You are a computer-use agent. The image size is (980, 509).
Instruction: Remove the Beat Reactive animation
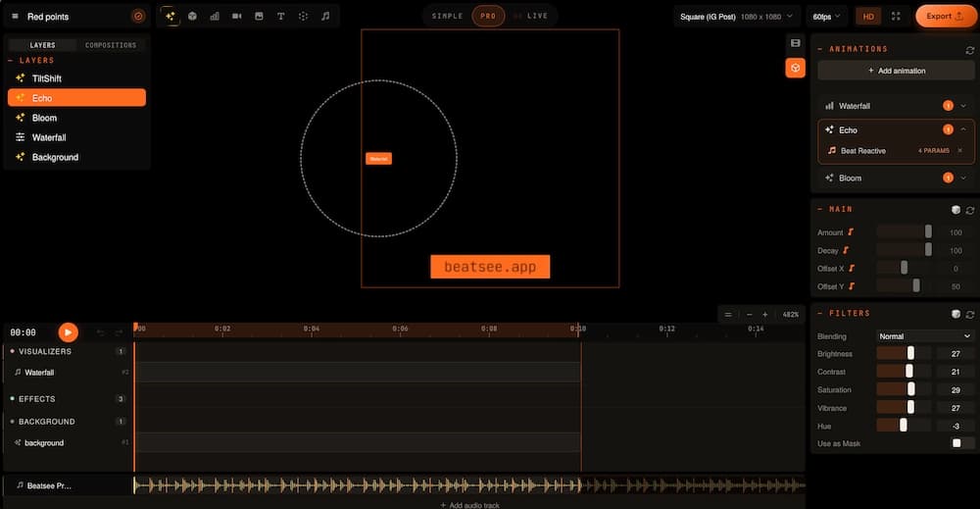pyautogui.click(x=960, y=151)
